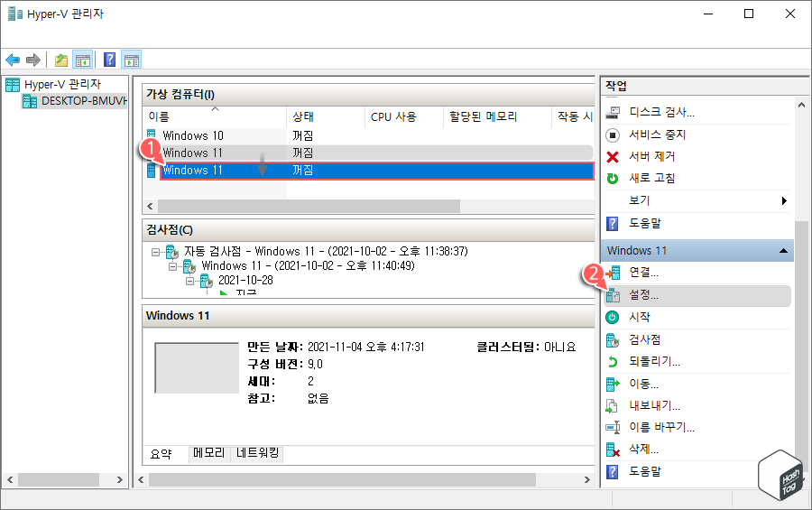The width and height of the screenshot is (812, 510).
Task: Select 자동 검사점 - Windows 11 checkpoint
Action: click(x=326, y=251)
